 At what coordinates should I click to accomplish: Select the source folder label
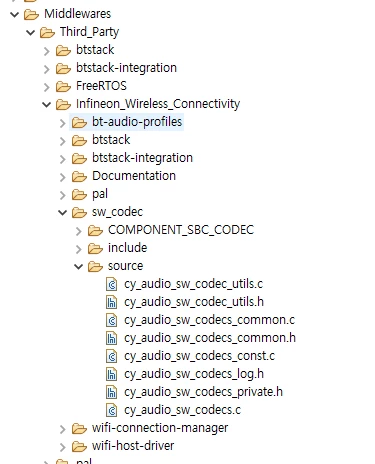pyautogui.click(x=126, y=266)
